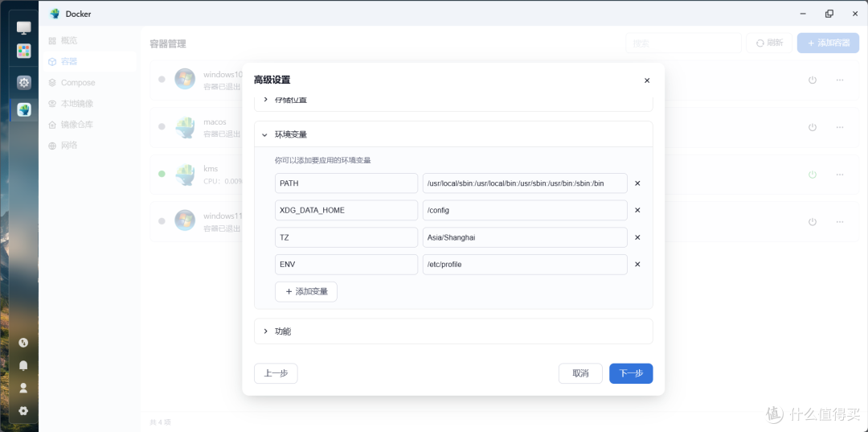Image resolution: width=868 pixels, height=432 pixels.
Task: Open the 概览 sidebar item
Action: (89, 40)
